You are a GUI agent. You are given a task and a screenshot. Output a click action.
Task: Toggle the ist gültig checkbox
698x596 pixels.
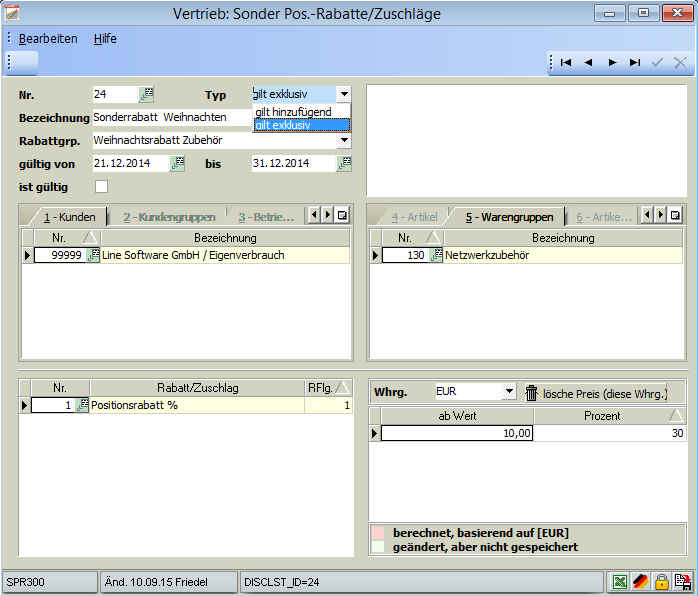pyautogui.click(x=101, y=187)
